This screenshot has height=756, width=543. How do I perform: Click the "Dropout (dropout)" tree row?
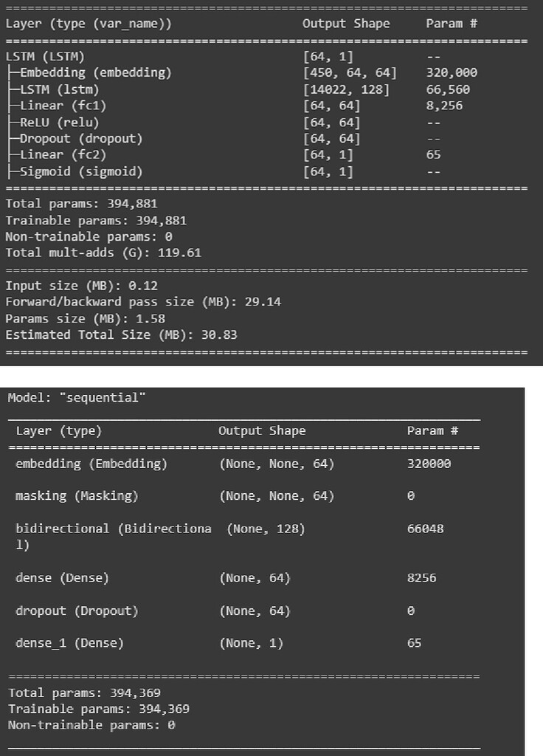click(81, 138)
